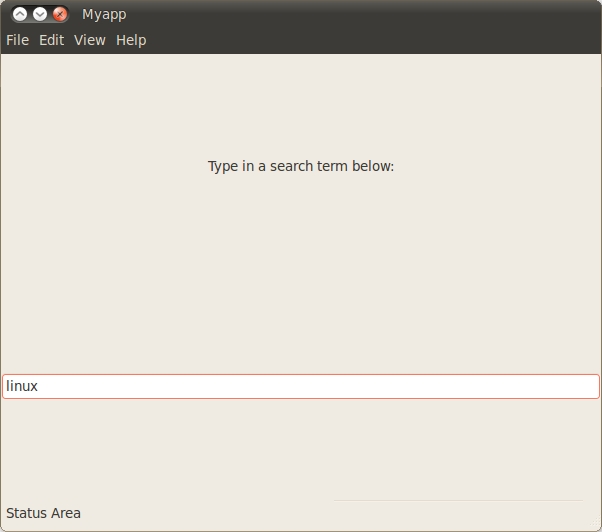Open the Edit menu
Image resolution: width=602 pixels, height=532 pixels.
pyautogui.click(x=51, y=40)
